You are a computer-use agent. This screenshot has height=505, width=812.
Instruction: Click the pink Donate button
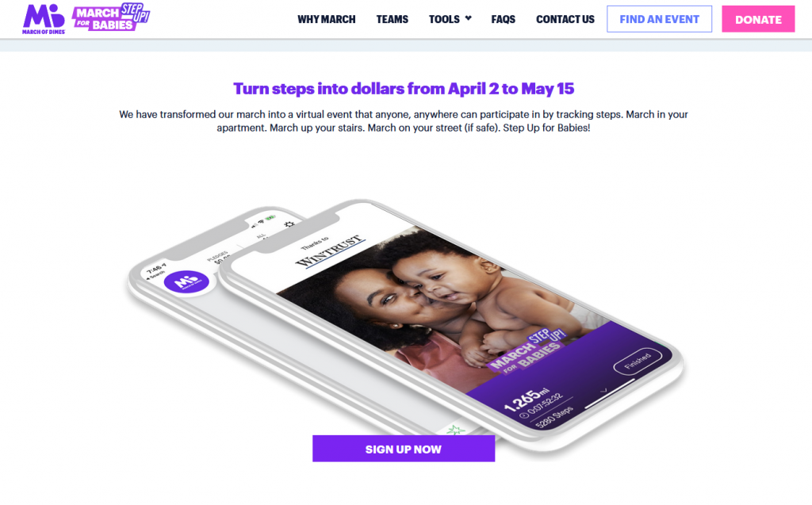758,19
